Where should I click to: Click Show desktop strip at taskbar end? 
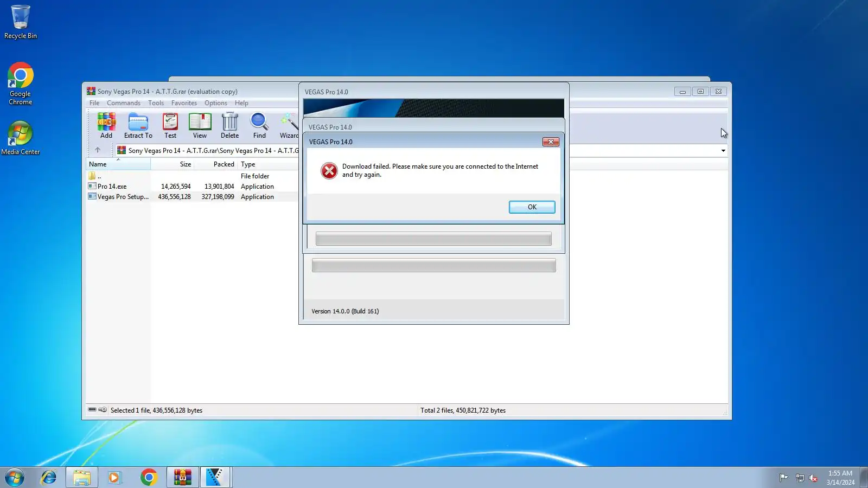(864, 478)
